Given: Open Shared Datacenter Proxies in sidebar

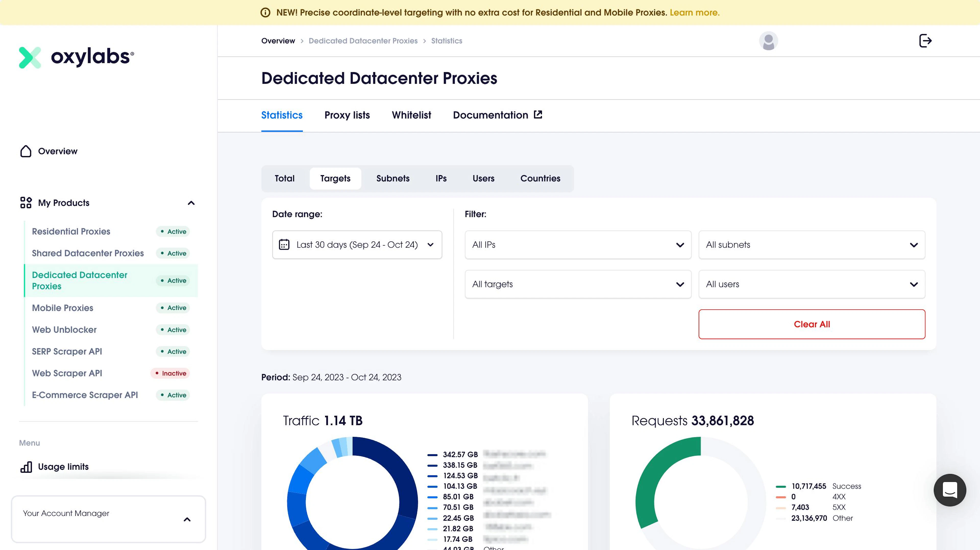Looking at the screenshot, I should tap(88, 253).
